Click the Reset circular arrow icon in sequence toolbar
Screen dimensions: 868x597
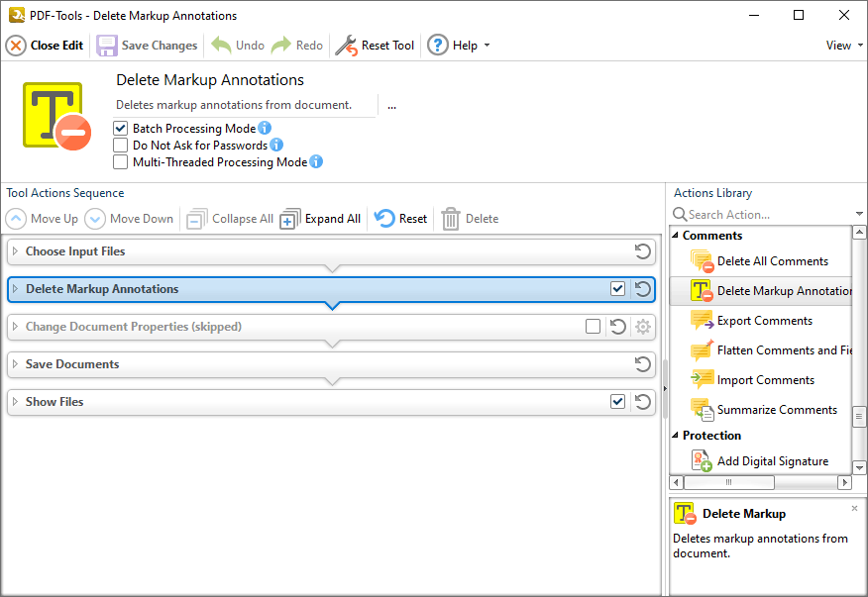click(384, 219)
